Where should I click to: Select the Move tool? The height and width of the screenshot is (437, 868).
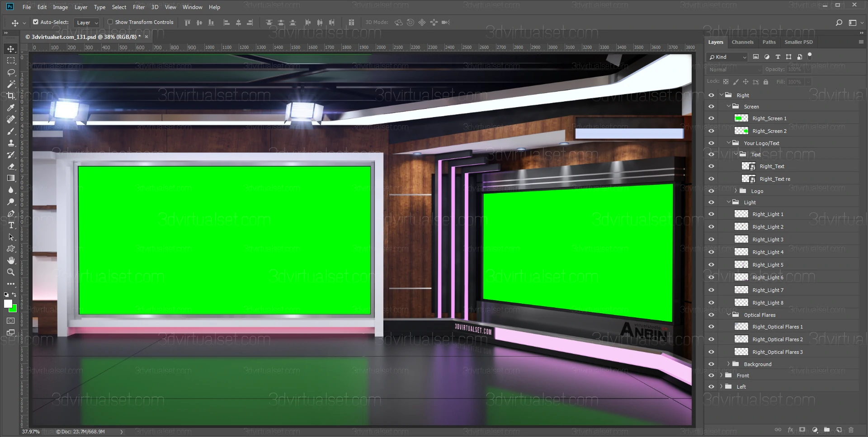(x=11, y=49)
